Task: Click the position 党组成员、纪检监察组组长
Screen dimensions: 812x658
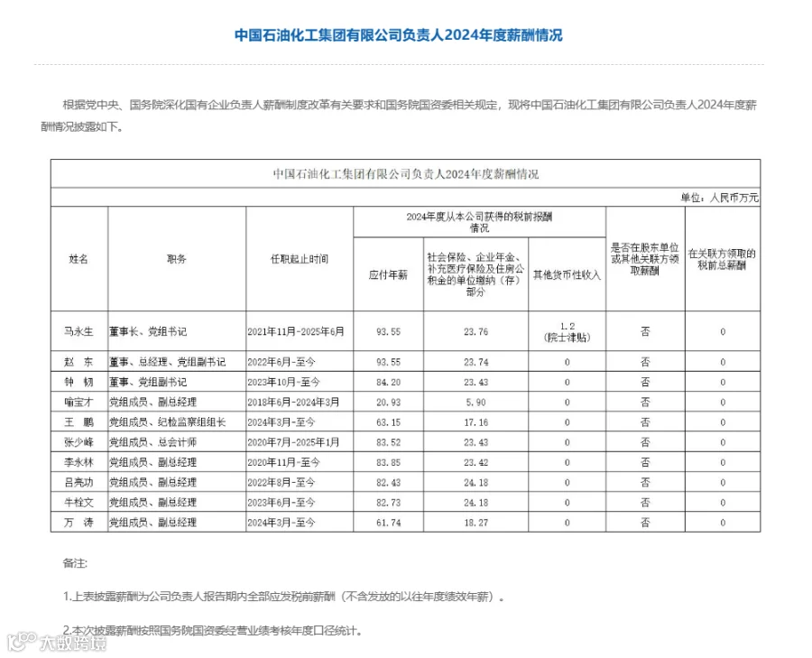Action: pyautogui.click(x=167, y=422)
